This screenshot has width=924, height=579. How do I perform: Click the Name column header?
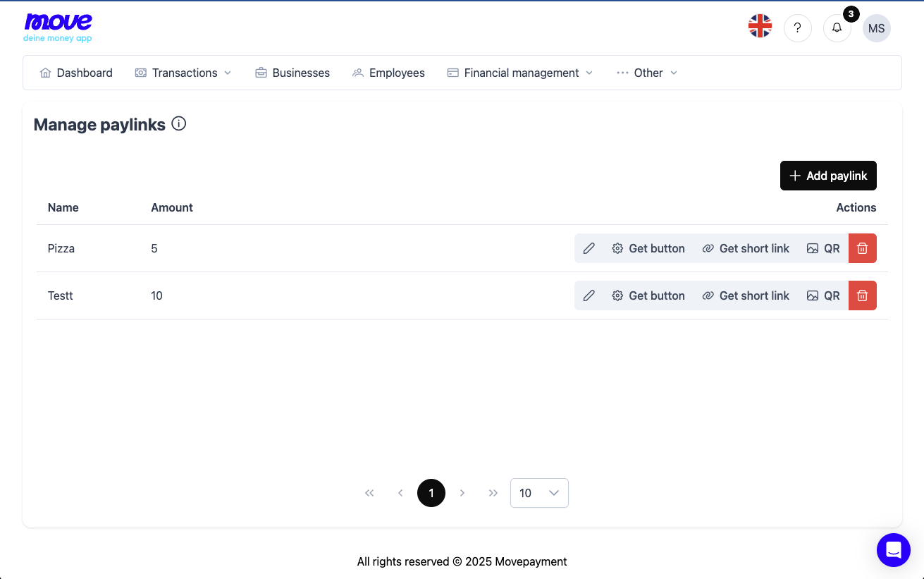pos(63,207)
